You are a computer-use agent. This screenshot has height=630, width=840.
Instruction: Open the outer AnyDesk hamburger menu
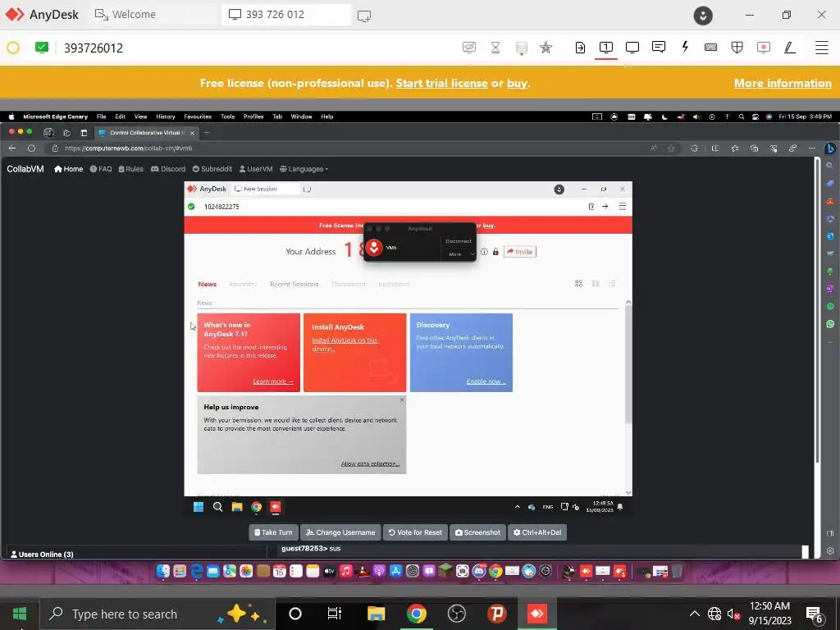point(822,47)
